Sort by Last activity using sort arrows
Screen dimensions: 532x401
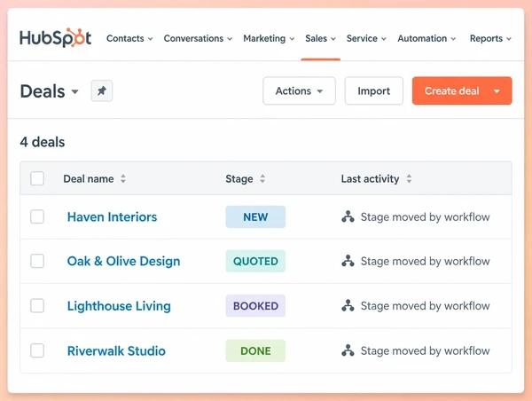409,178
